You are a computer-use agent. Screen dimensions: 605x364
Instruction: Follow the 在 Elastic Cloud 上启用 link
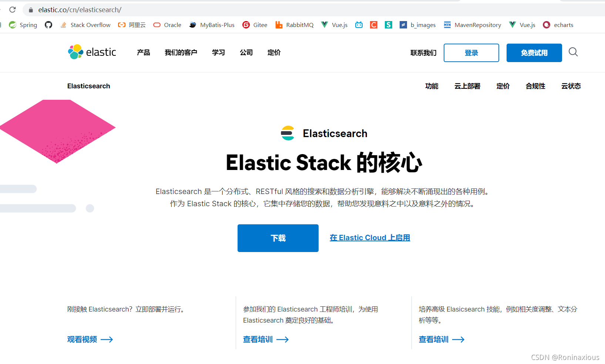[x=369, y=238]
